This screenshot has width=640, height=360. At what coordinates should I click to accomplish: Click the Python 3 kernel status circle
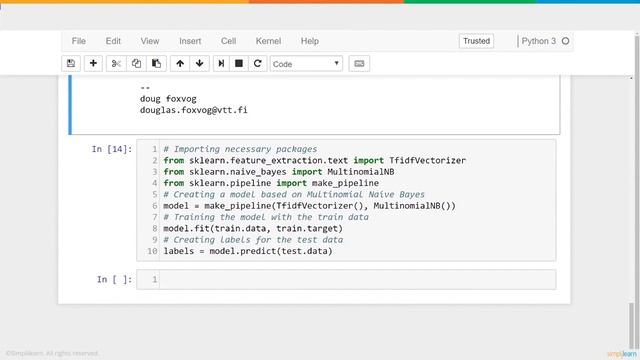[565, 41]
